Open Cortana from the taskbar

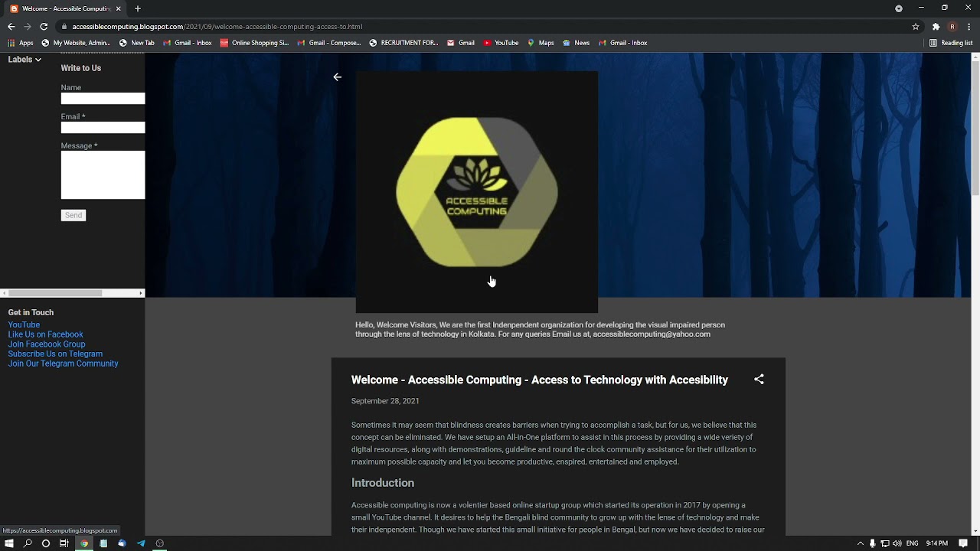click(x=46, y=543)
